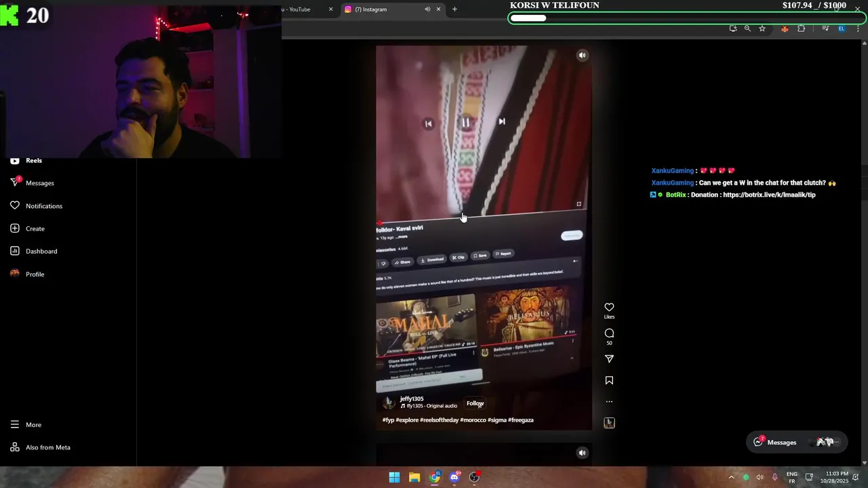Open the browser Extensions puzzle icon
Image resolution: width=868 pixels, height=488 pixels.
(x=801, y=28)
